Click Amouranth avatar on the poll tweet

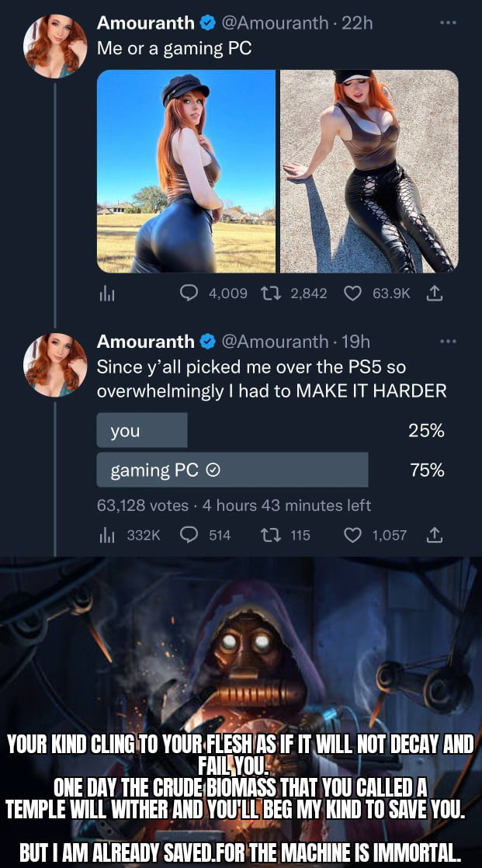tap(55, 365)
